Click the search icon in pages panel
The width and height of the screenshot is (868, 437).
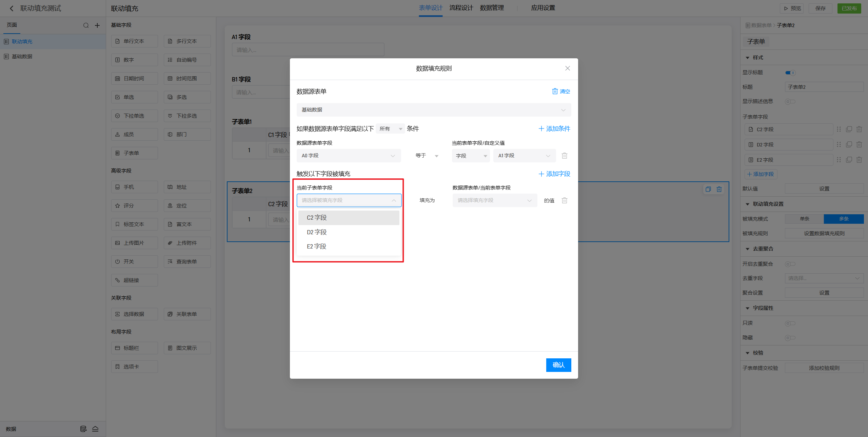point(86,25)
